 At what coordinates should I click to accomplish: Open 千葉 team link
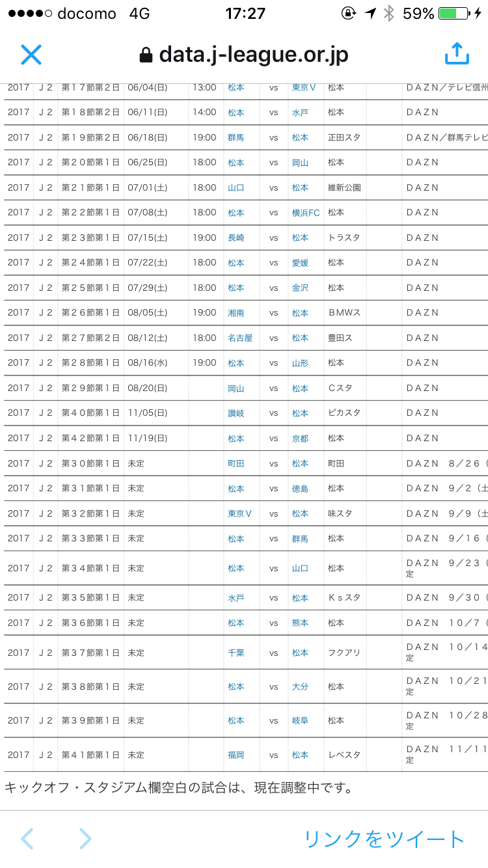[x=236, y=653]
